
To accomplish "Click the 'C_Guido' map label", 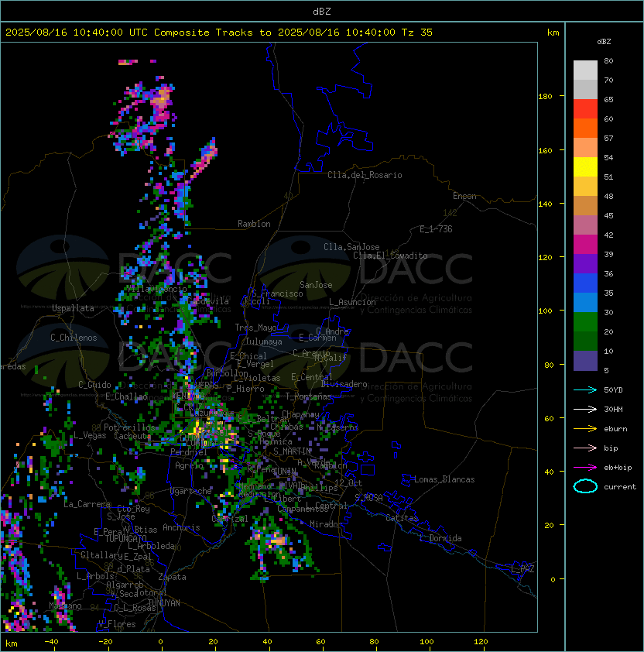I will pyautogui.click(x=94, y=385).
